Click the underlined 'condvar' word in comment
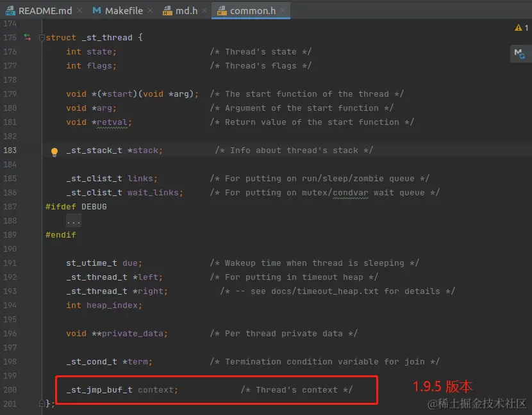Viewport: 532px width, 415px height. tap(351, 193)
